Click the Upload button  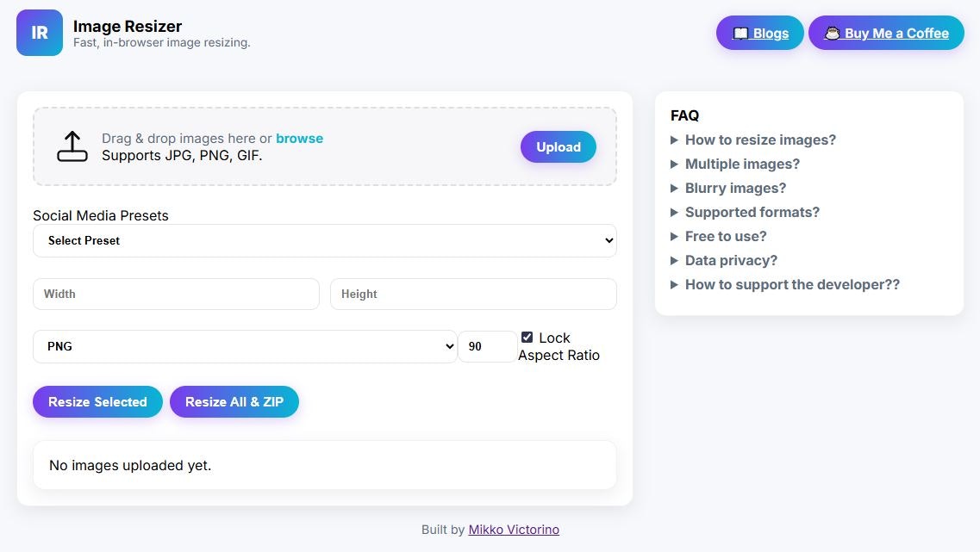pyautogui.click(x=558, y=146)
